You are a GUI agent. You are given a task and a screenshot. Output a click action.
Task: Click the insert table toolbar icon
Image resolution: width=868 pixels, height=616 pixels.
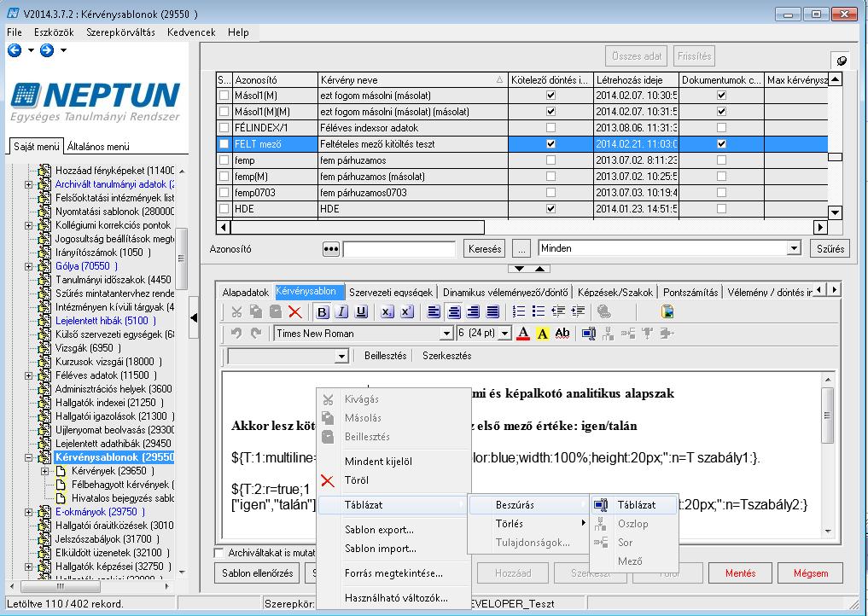pyautogui.click(x=588, y=334)
